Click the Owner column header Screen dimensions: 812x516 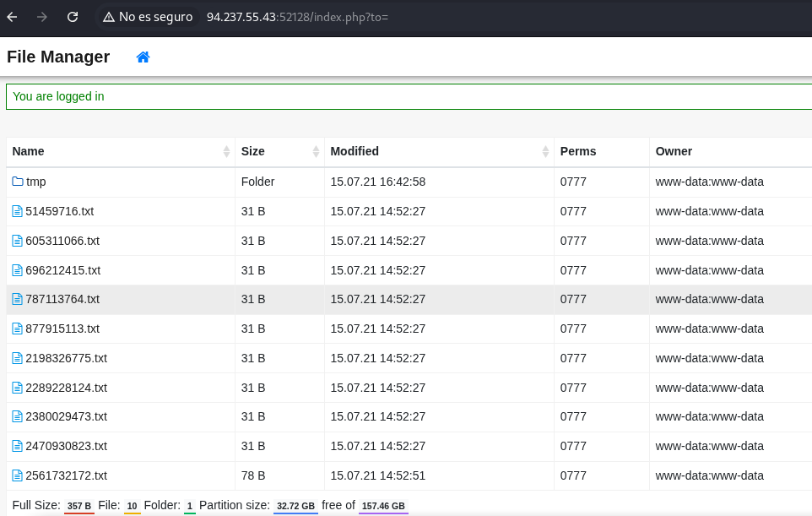click(674, 152)
